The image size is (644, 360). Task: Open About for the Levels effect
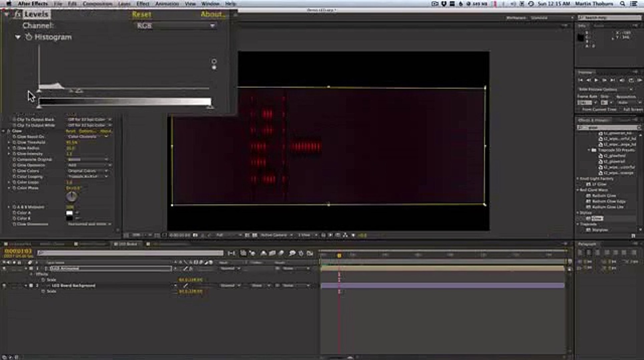(x=213, y=14)
